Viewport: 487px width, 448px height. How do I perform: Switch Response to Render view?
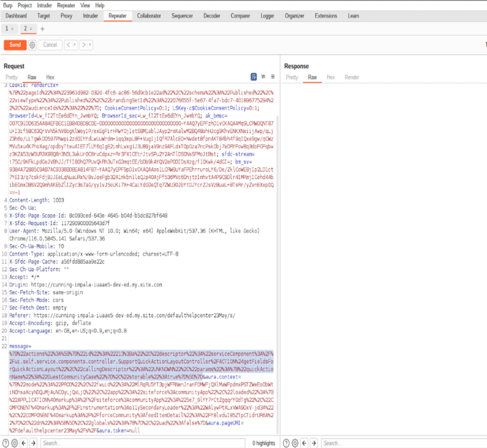point(352,77)
